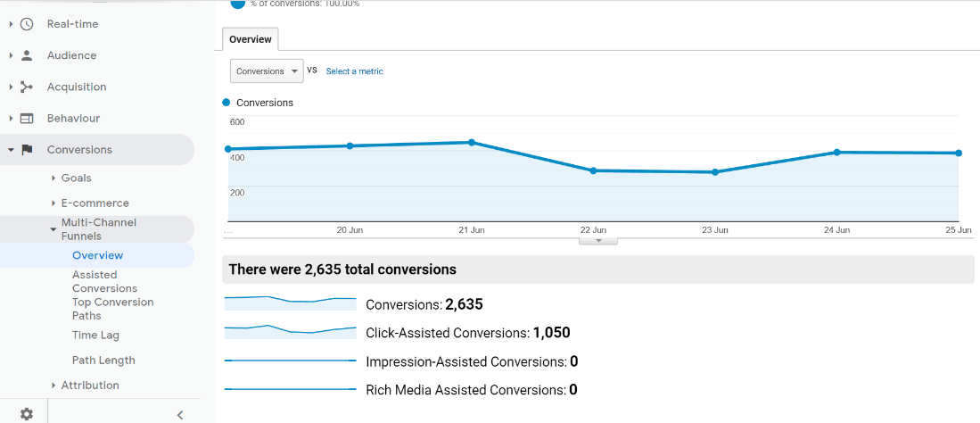Expand the Behaviour section arrow
980x423 pixels.
[x=12, y=119]
